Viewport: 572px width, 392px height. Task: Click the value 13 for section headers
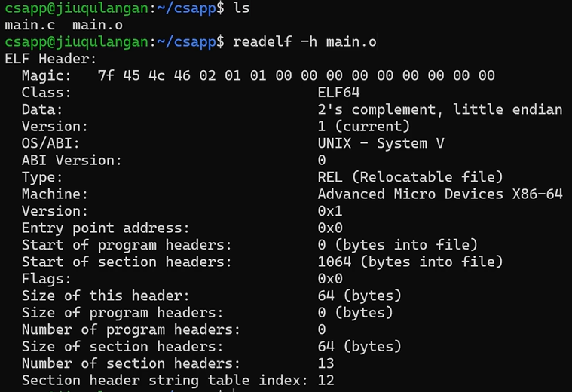pos(326,363)
